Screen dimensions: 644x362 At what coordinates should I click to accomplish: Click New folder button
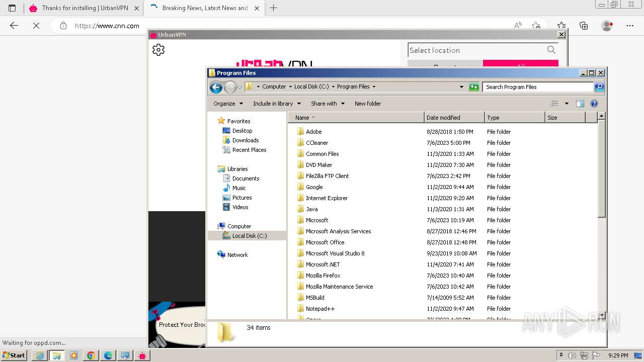[x=368, y=104]
